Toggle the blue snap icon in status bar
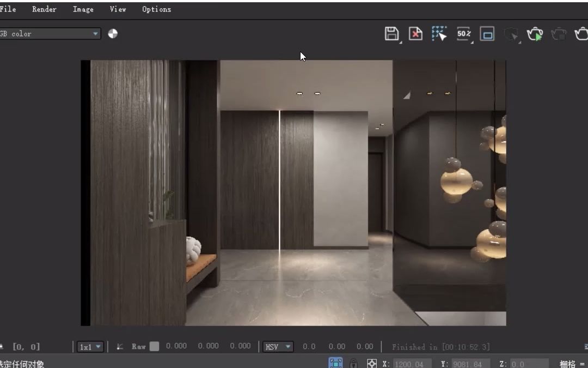 [x=335, y=363]
